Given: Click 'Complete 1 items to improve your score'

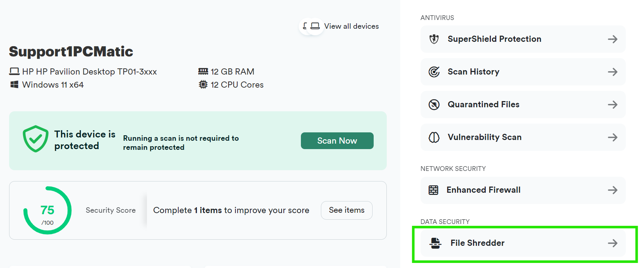Looking at the screenshot, I should (x=231, y=210).
